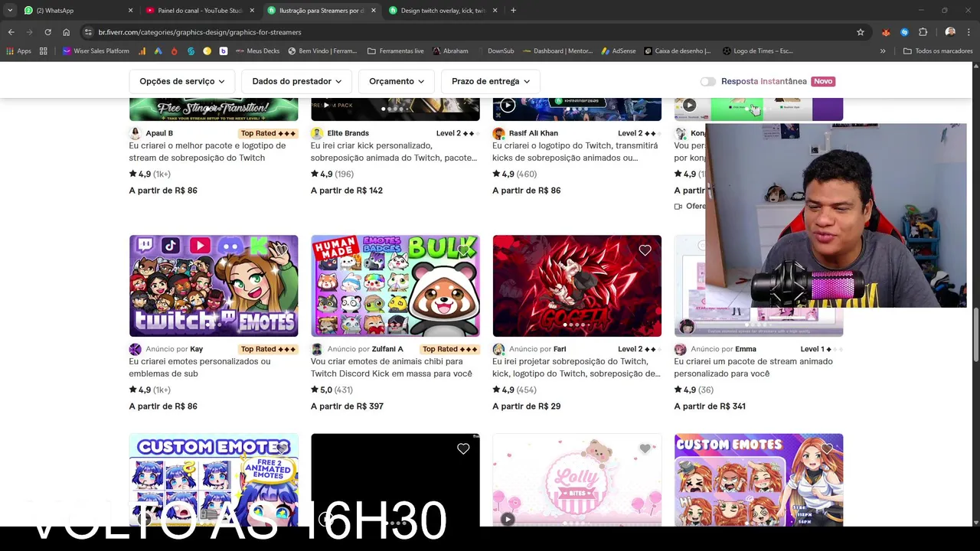The image size is (980, 551).
Task: Open Zulfani A seller avatar
Action: point(317,349)
